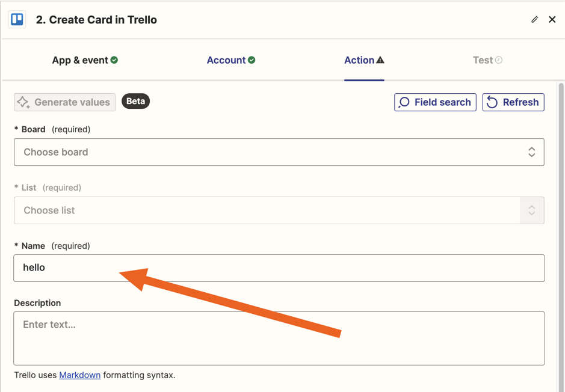This screenshot has height=392, width=565.
Task: Open the Markdown formatting link
Action: click(79, 375)
